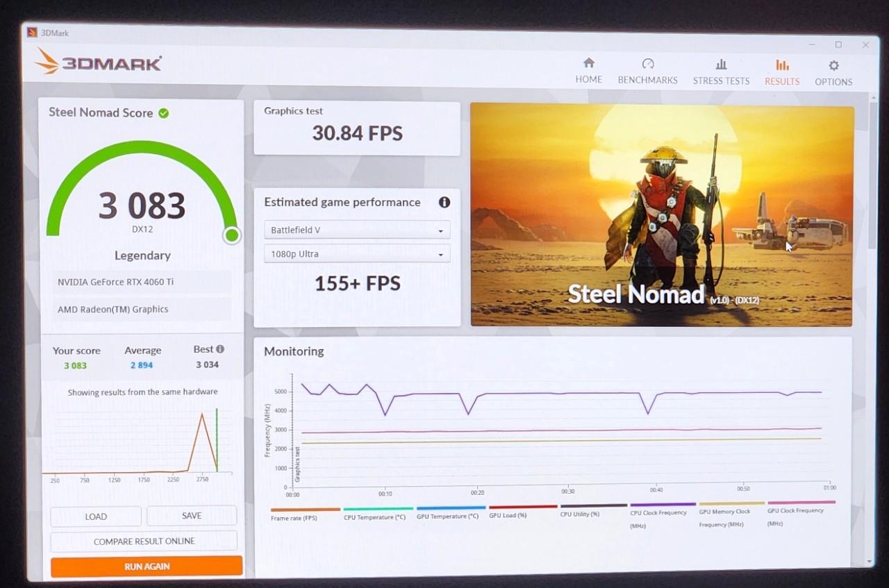Screen dimensions: 889x588
Task: Click the AMD Radeon(TM) Graphics entry
Action: click(x=142, y=309)
